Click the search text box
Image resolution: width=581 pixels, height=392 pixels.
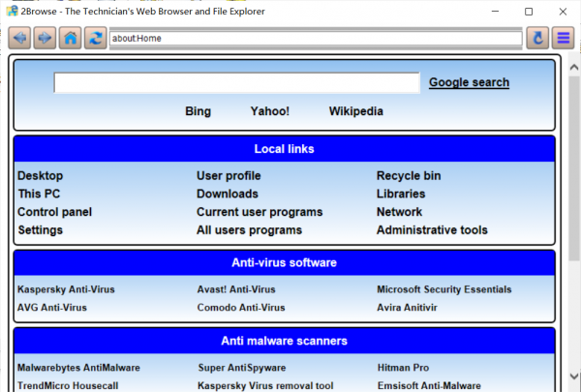236,83
